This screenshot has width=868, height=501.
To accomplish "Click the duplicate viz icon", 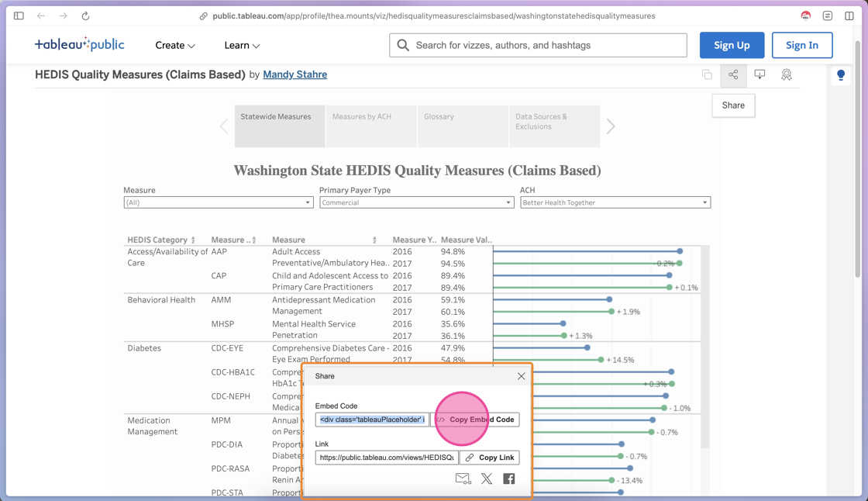I will click(707, 74).
